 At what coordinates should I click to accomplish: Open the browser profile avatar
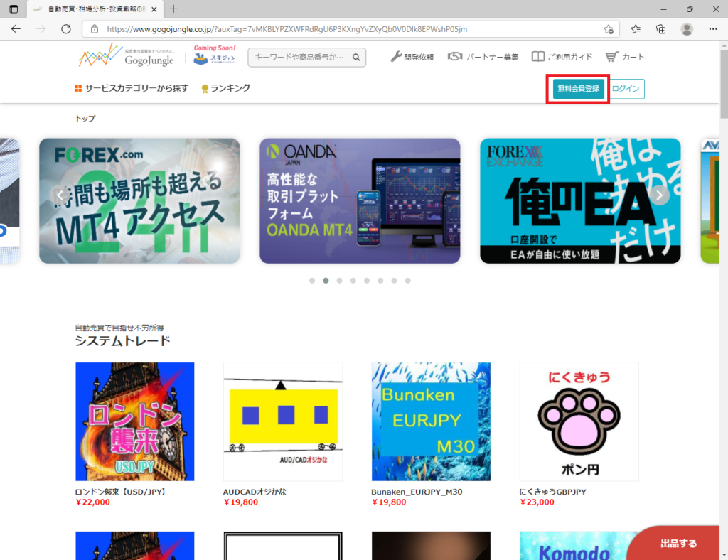(x=687, y=29)
